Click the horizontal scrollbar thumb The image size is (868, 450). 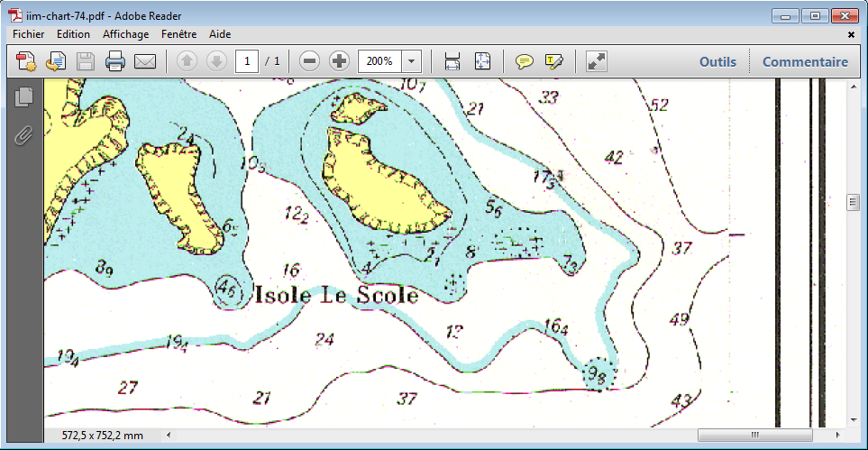(x=754, y=436)
